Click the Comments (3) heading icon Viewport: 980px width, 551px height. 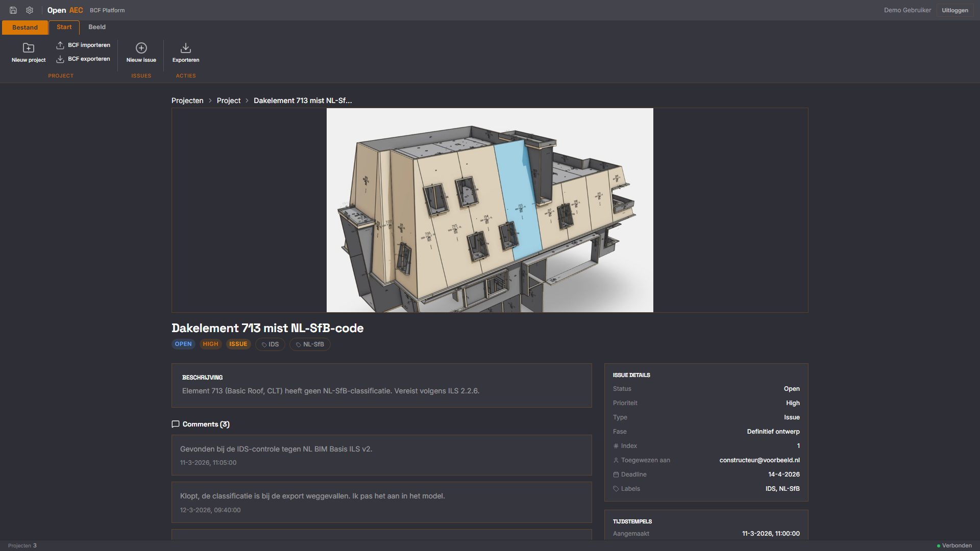click(176, 424)
